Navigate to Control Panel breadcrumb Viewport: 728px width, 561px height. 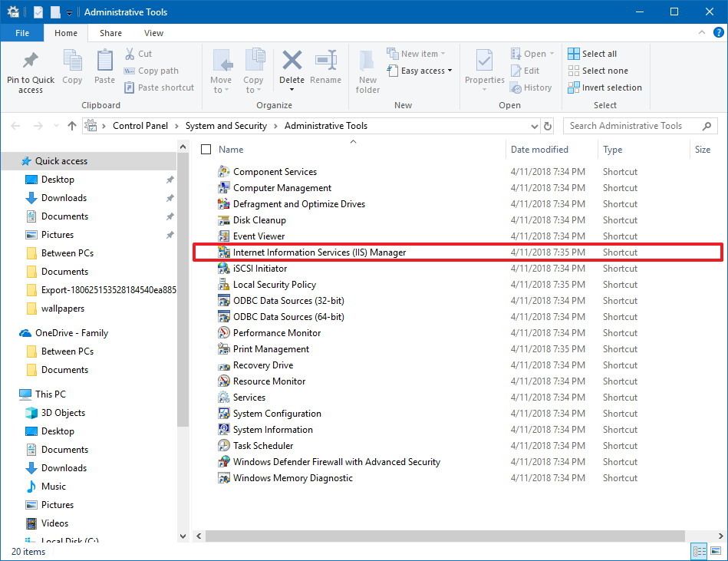point(140,126)
